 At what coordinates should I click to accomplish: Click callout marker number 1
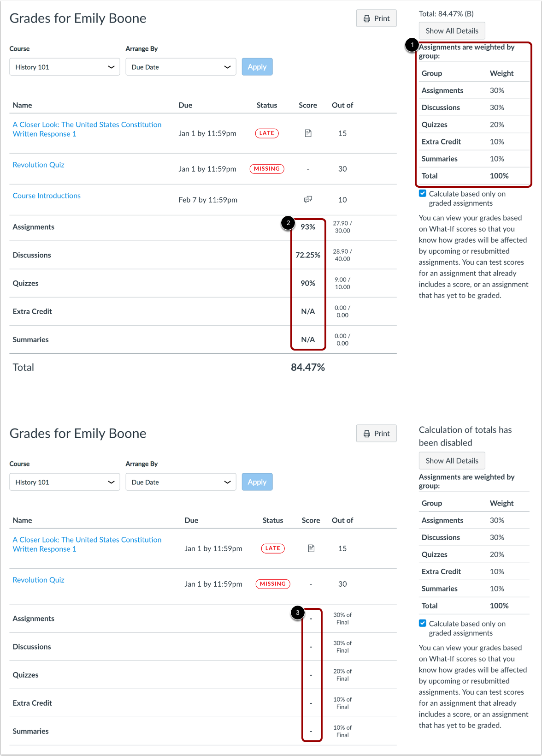point(412,45)
